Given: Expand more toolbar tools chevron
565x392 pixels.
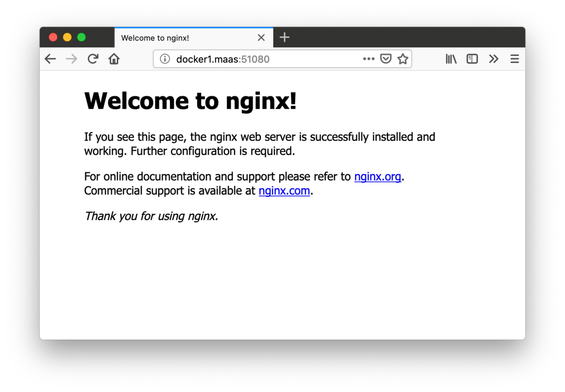Looking at the screenshot, I should (x=493, y=59).
